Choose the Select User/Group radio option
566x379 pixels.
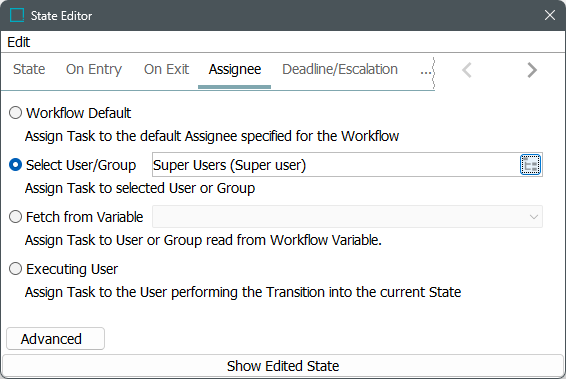click(16, 165)
